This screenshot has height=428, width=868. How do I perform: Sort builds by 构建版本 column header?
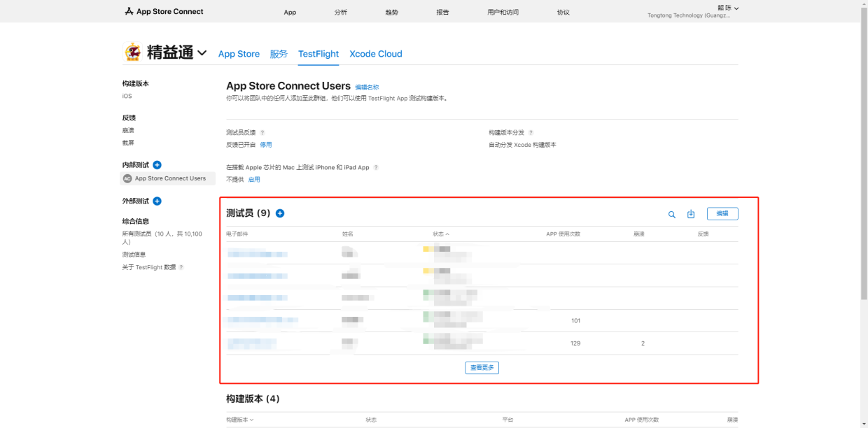[240, 420]
